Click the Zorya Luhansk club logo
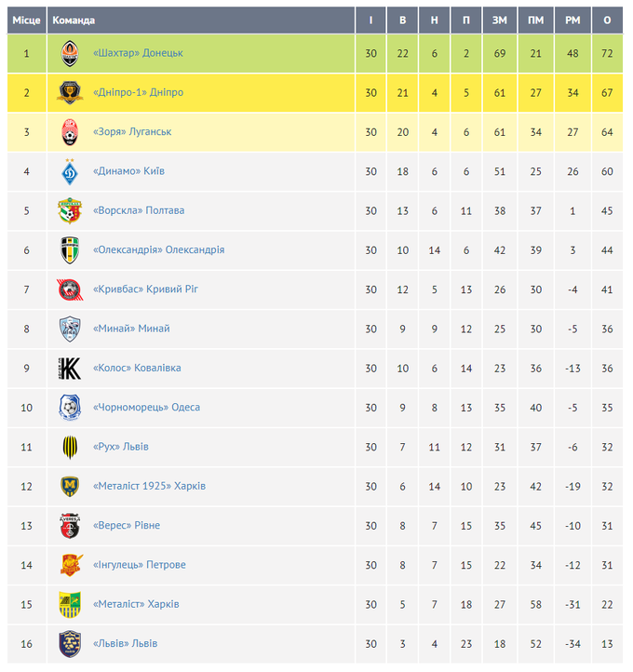Viewport: 633px width, 672px height. [70, 132]
